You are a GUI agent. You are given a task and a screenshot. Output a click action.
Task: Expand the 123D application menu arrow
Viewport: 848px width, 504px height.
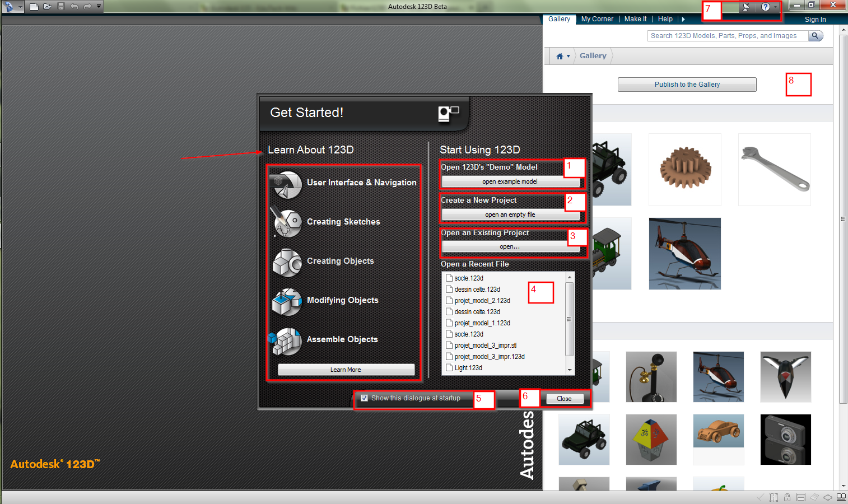pyautogui.click(x=20, y=7)
